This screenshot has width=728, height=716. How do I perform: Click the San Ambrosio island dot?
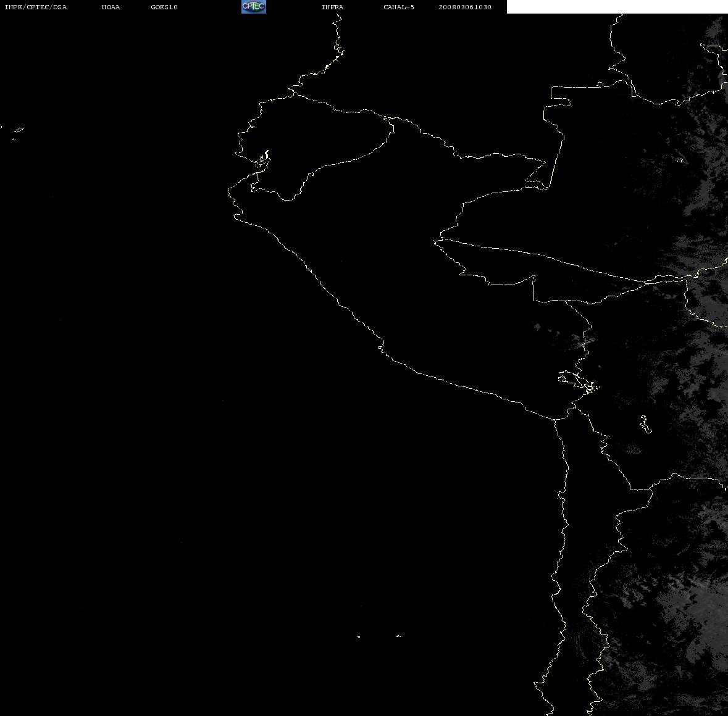(399, 636)
